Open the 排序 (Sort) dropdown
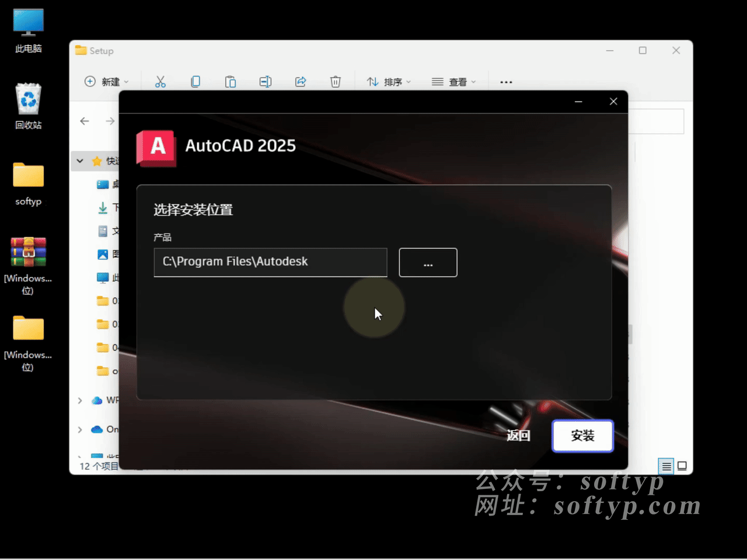 [389, 82]
